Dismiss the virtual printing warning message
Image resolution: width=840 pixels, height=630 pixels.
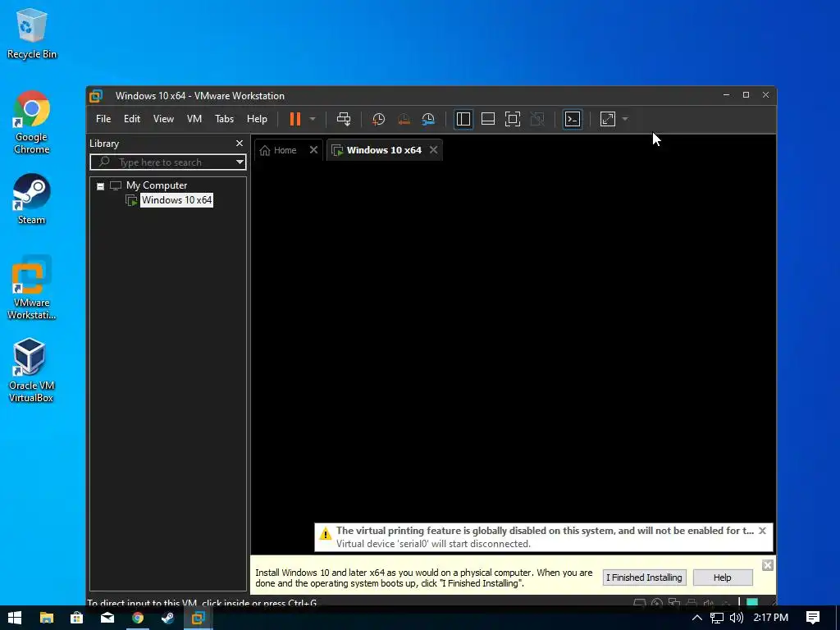coord(762,531)
